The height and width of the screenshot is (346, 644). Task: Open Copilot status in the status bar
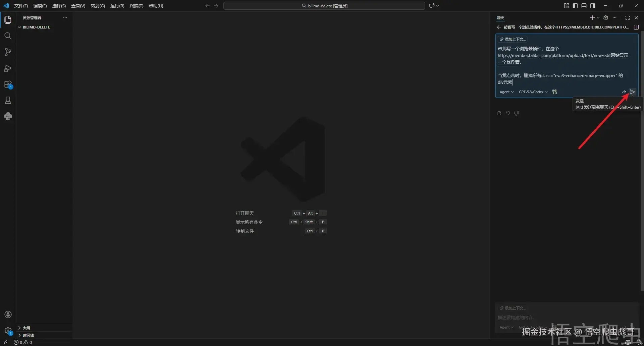(628, 342)
